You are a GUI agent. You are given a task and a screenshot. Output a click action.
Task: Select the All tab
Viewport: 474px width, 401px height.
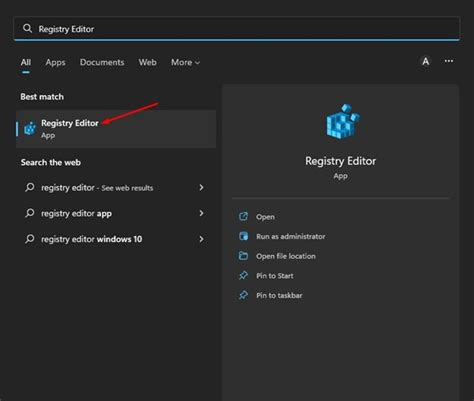pos(26,62)
